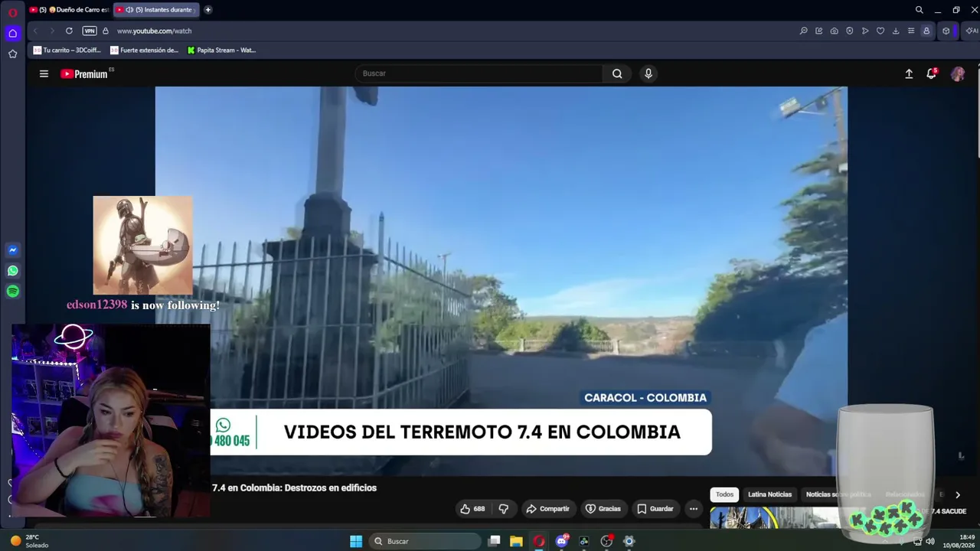
Task: Select the 'Todos' filter chip
Action: click(x=724, y=494)
